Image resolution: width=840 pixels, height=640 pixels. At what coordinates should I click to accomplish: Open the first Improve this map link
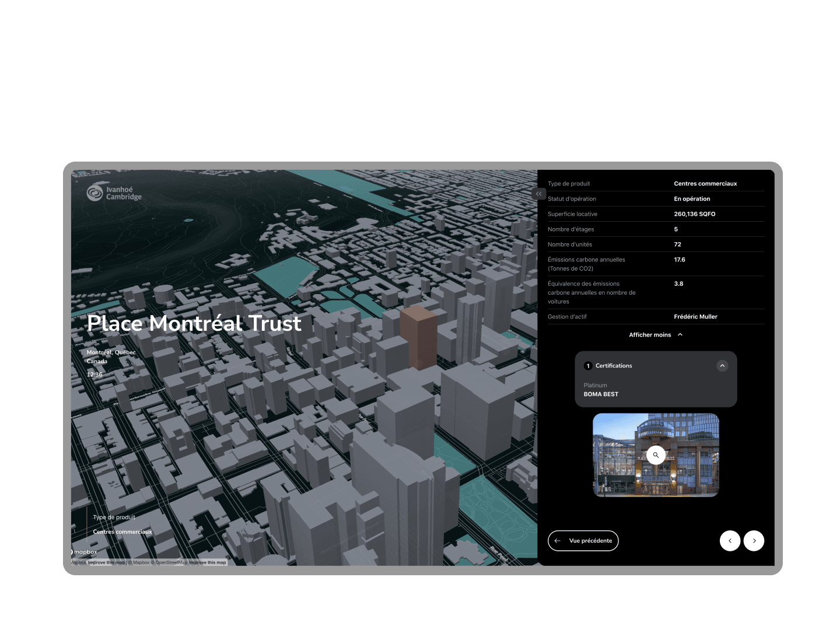click(x=106, y=562)
